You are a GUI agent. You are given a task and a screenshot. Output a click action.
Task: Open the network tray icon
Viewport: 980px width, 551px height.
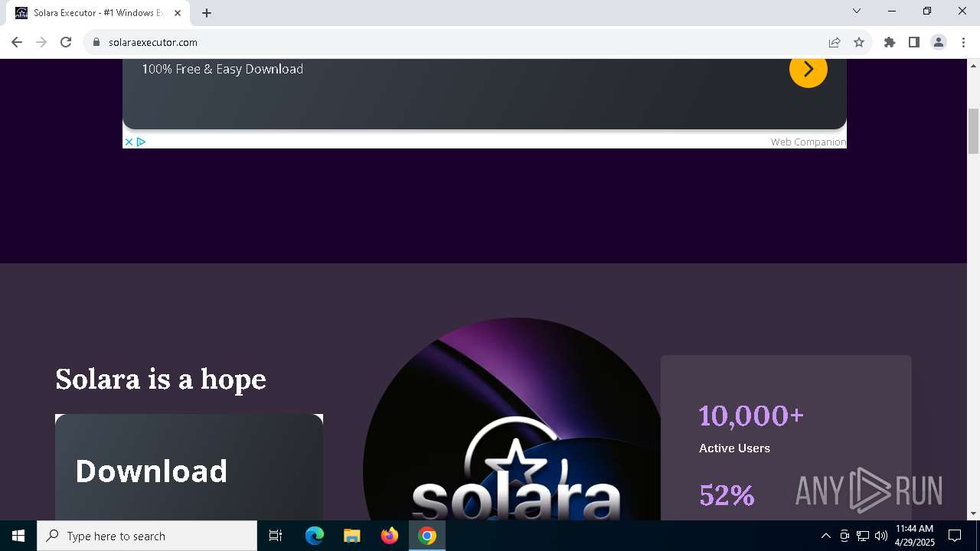coord(863,536)
